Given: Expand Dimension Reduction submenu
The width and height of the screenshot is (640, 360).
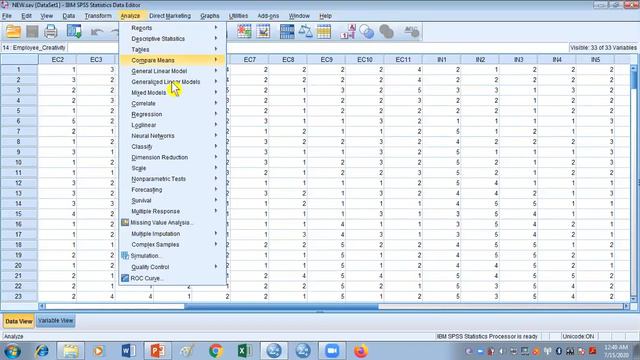Looking at the screenshot, I should click(173, 157).
